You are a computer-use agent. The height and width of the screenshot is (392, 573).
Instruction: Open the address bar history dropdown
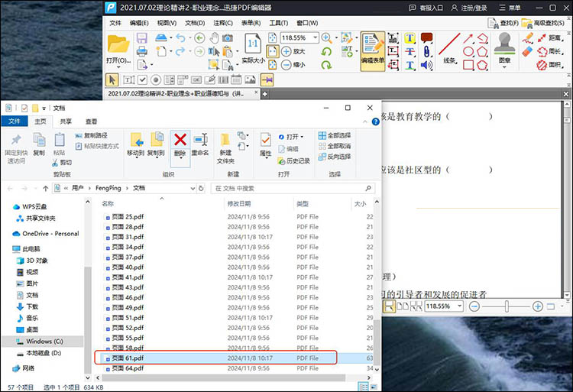coord(193,188)
